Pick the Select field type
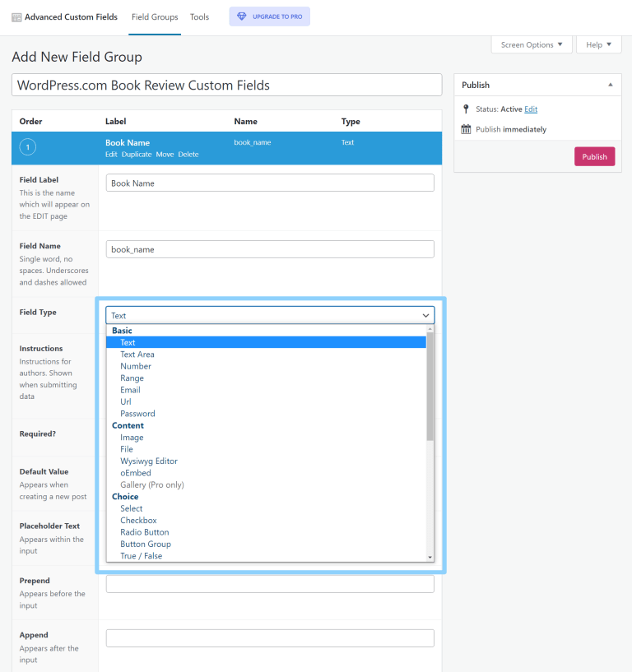The image size is (632, 672). 267,508
